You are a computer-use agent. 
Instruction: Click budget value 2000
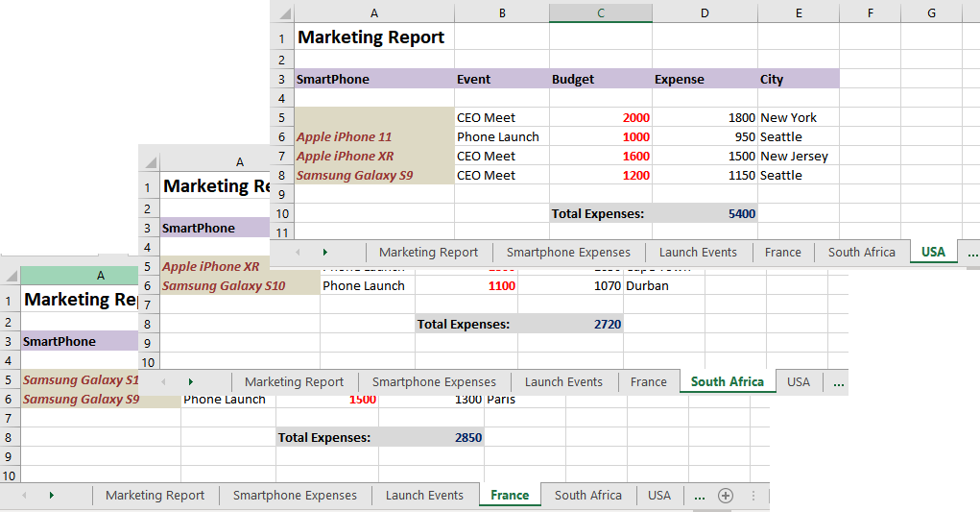(x=601, y=117)
